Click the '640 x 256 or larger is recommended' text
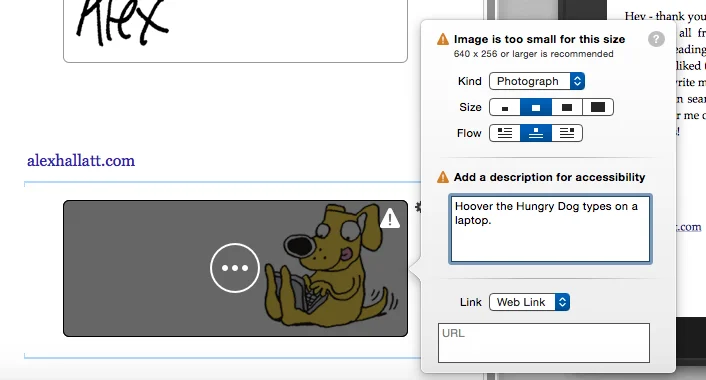Viewport: 706px width, 380px height. 534,54
